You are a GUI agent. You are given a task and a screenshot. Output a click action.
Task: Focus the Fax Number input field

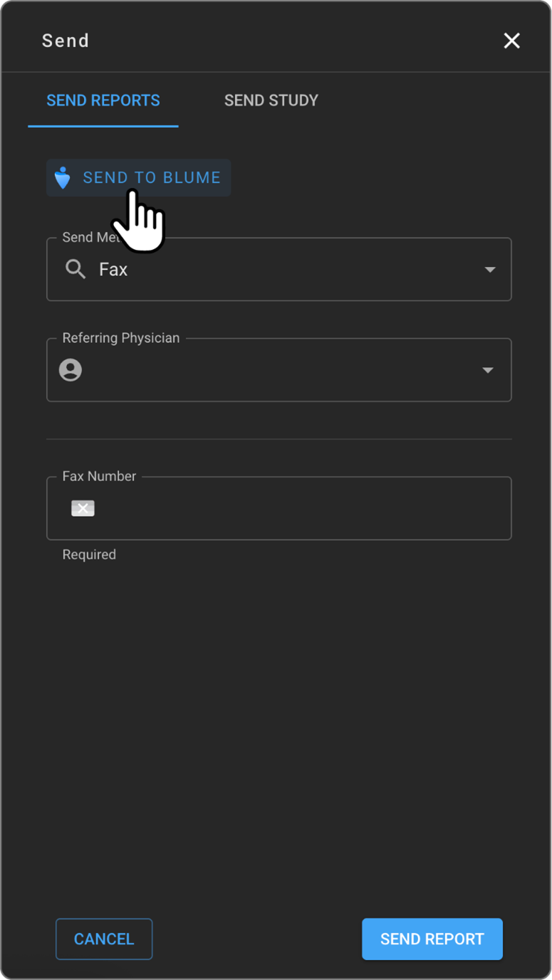(x=299, y=508)
